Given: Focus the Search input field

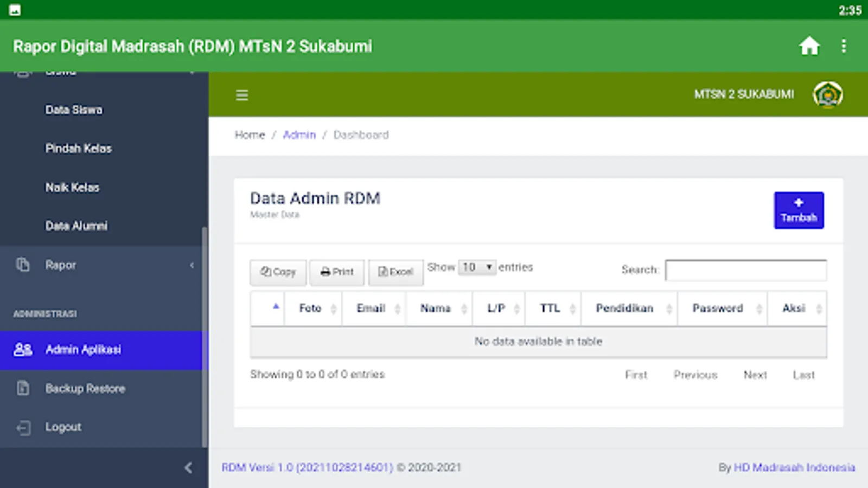Looking at the screenshot, I should point(746,270).
